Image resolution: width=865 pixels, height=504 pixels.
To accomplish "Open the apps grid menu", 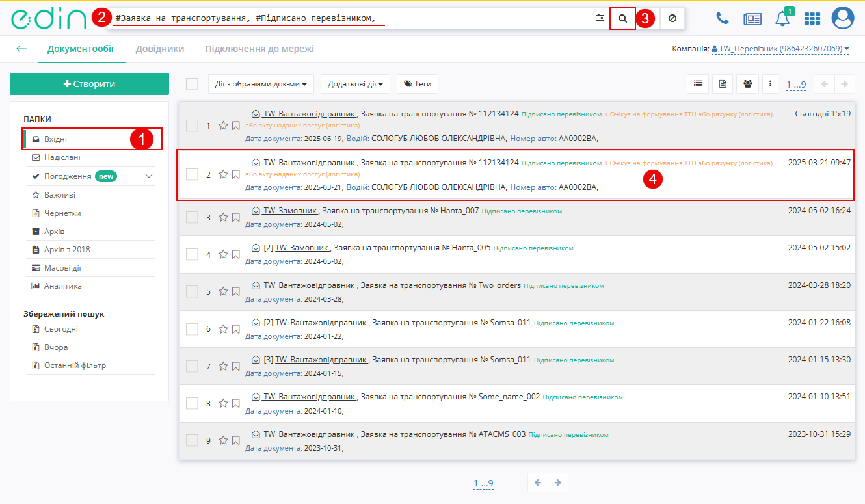I will 812,18.
